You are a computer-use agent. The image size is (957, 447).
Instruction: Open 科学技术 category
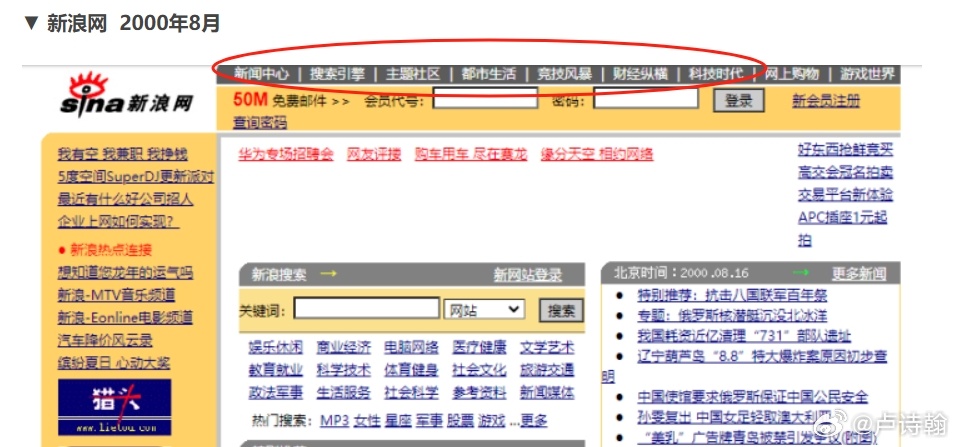344,370
